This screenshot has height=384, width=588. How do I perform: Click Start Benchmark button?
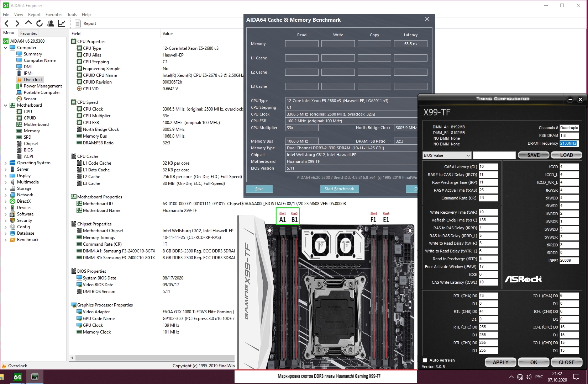(339, 189)
